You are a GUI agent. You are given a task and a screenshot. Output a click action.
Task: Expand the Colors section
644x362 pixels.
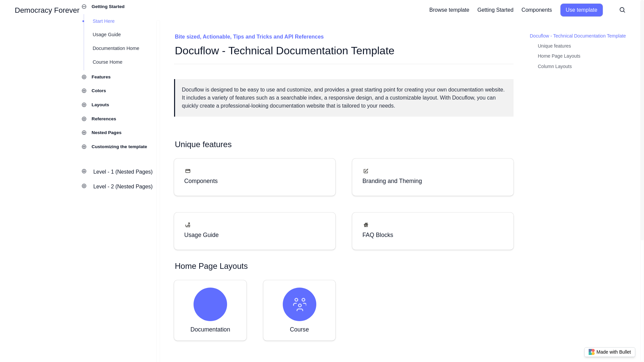click(84, 91)
